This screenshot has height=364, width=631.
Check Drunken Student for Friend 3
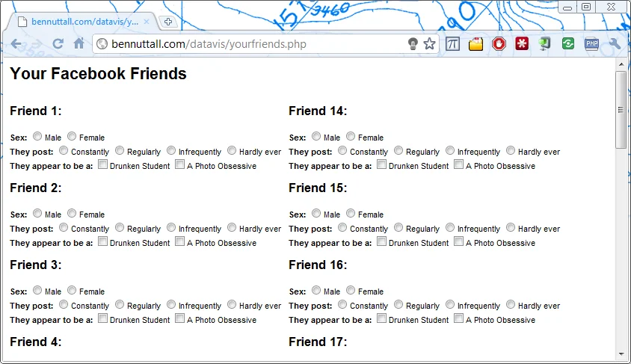(102, 318)
